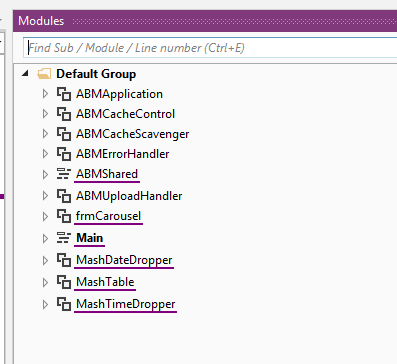Expand the ABMCacheScavenger module node
This screenshot has width=397, height=364.
[45, 134]
